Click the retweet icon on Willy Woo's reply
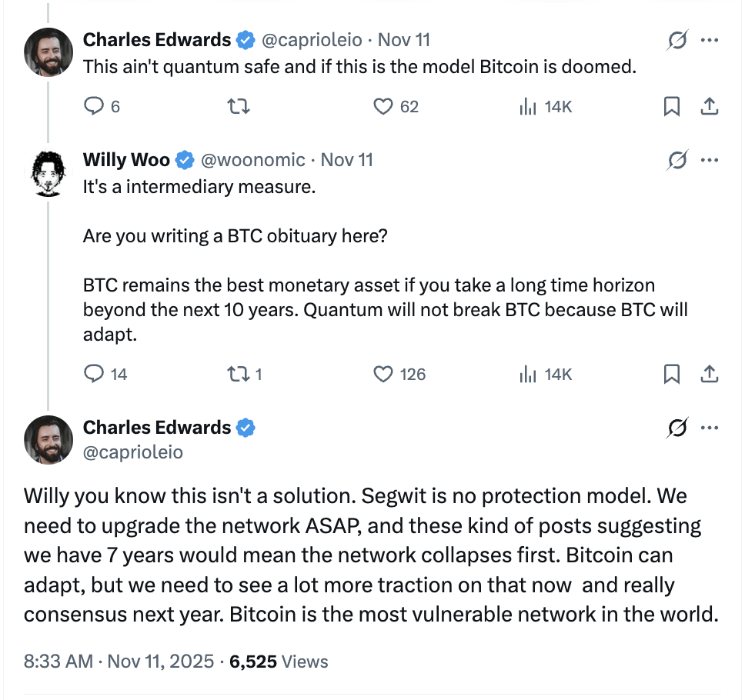745x700 pixels. coord(239,375)
